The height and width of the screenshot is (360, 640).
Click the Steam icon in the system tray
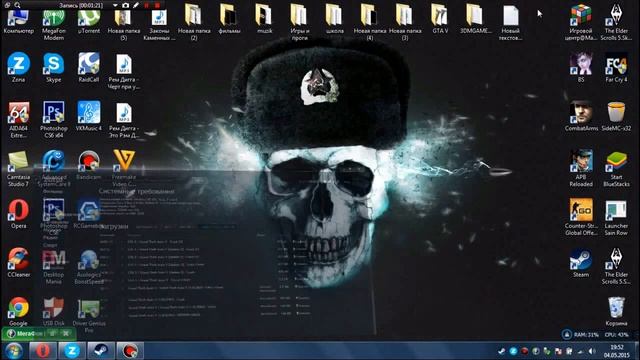click(502, 351)
